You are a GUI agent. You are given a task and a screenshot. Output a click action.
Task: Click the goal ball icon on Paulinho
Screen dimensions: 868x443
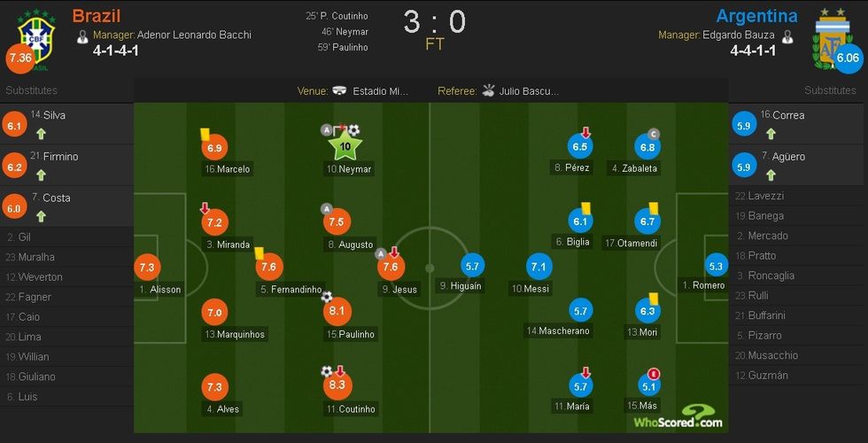click(327, 298)
